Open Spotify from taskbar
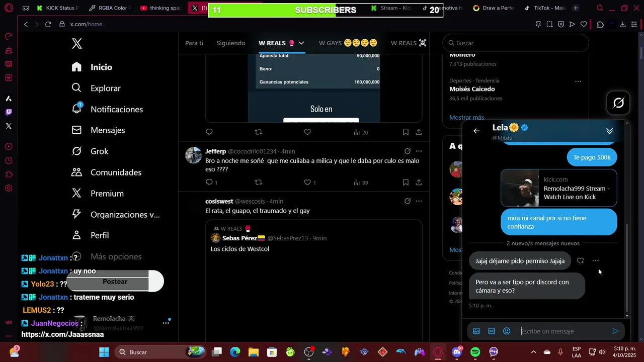This screenshot has height=362, width=644. [x=475, y=352]
